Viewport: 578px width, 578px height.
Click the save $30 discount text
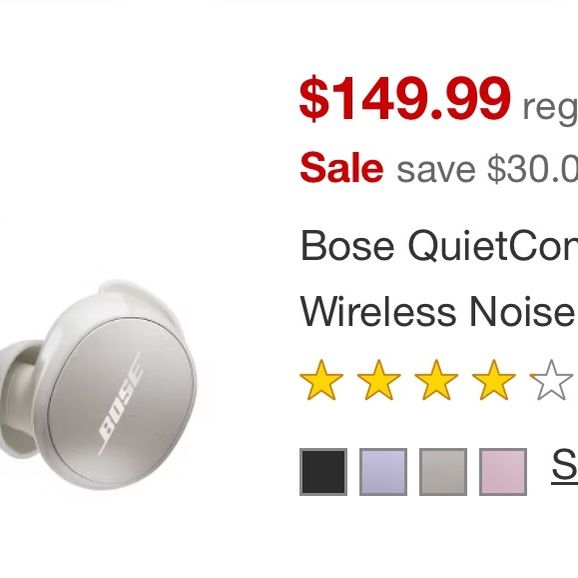(487, 169)
